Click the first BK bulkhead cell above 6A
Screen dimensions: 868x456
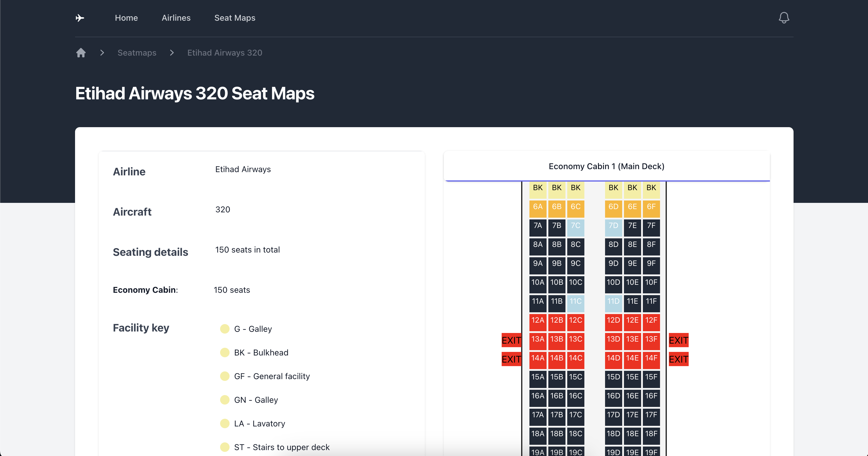pos(538,190)
